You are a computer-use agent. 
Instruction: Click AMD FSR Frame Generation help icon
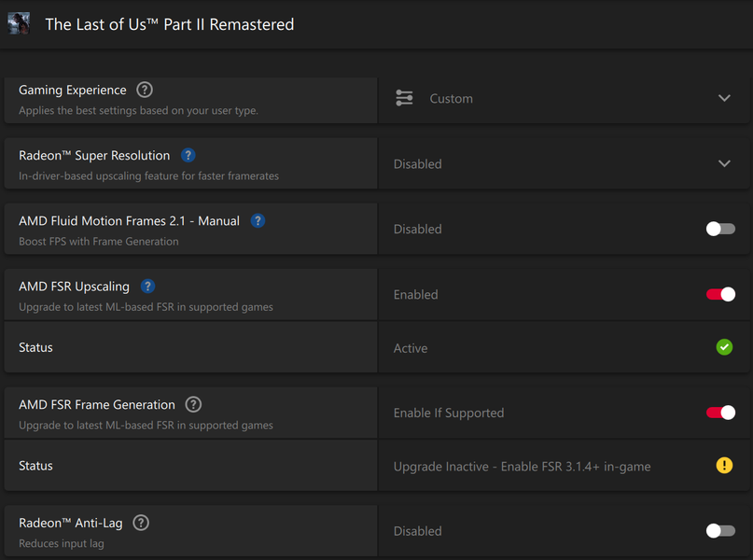click(192, 405)
